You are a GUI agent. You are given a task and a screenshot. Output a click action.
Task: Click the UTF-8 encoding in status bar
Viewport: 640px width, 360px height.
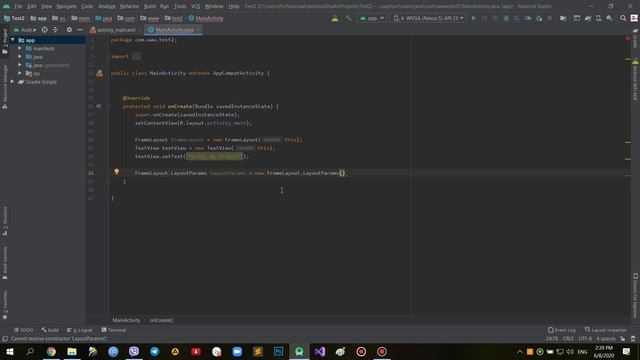[585, 339]
